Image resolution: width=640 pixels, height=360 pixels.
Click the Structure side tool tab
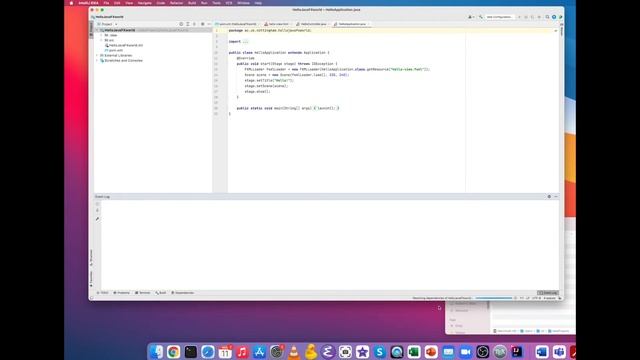point(91,258)
